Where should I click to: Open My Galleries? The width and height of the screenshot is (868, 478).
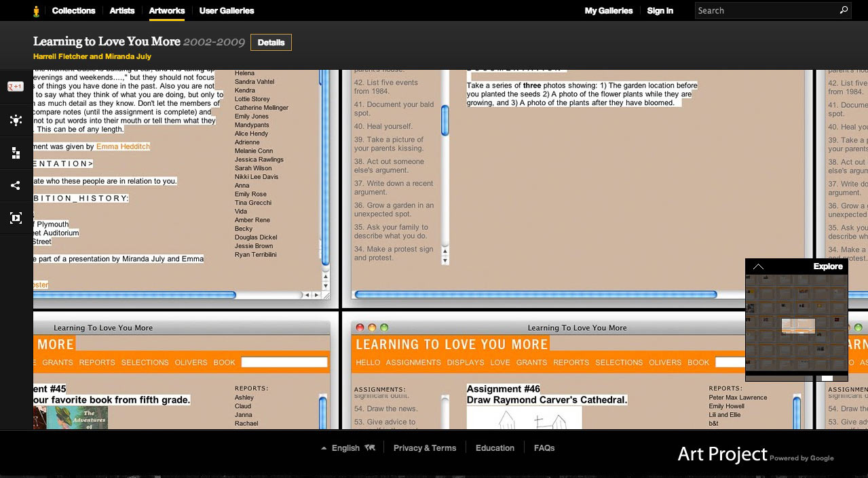click(x=609, y=11)
